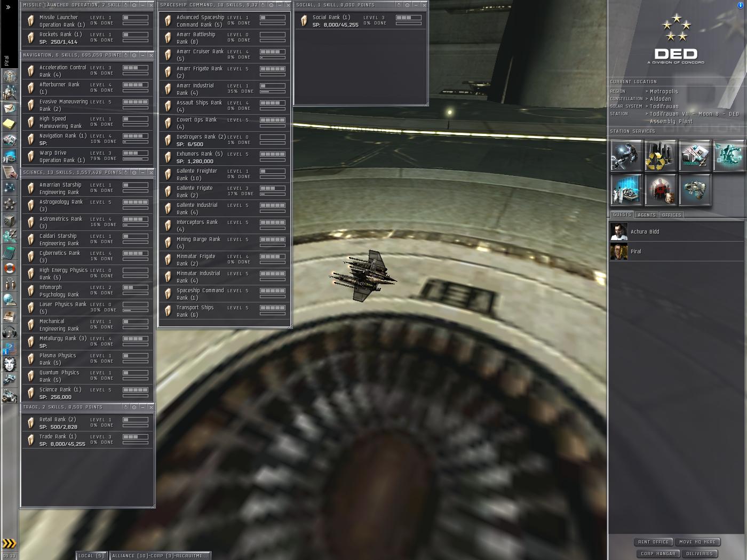747x560 pixels.
Task: Select the Exhumers Rank (5) skill
Action: point(224,157)
